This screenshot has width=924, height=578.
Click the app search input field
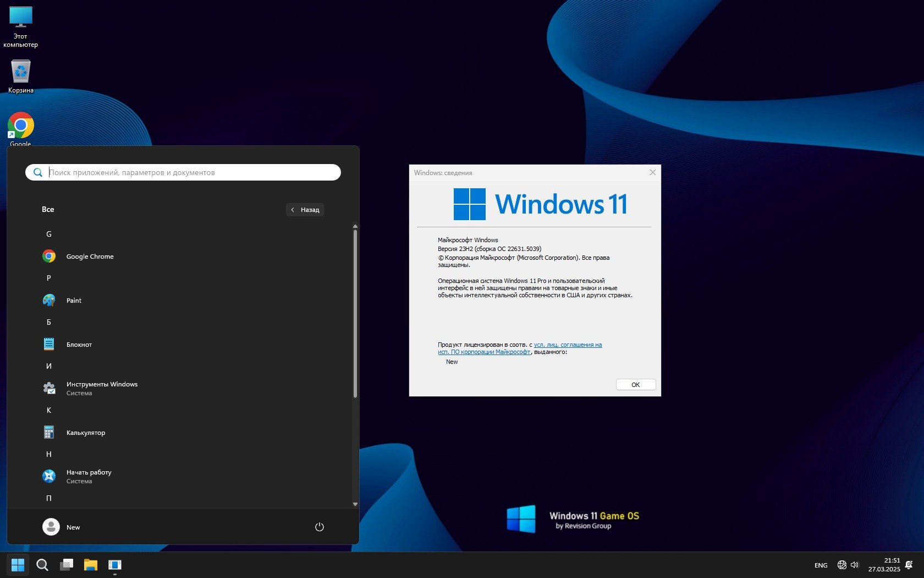click(187, 172)
